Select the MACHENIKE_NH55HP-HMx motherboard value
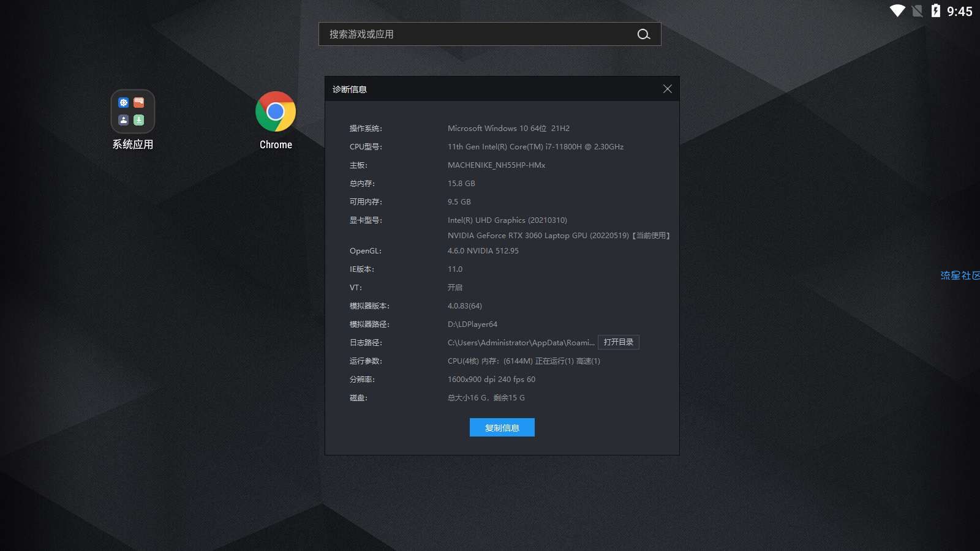 point(496,165)
